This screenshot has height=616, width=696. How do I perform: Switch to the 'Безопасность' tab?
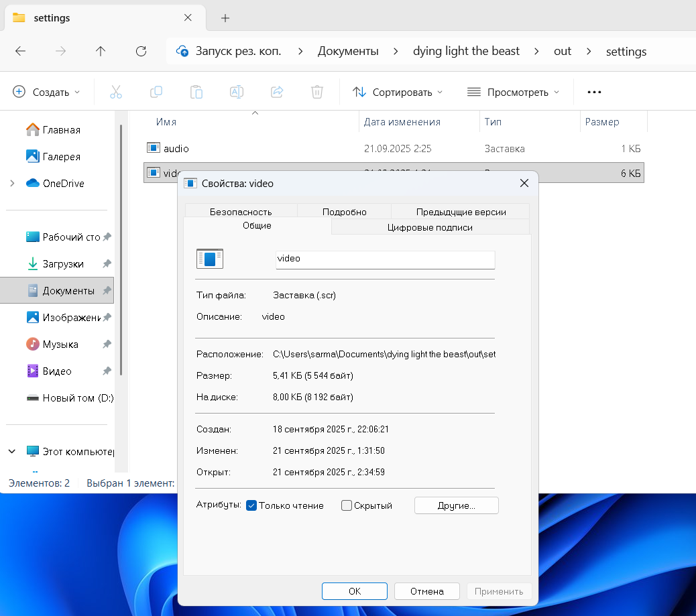[241, 211]
